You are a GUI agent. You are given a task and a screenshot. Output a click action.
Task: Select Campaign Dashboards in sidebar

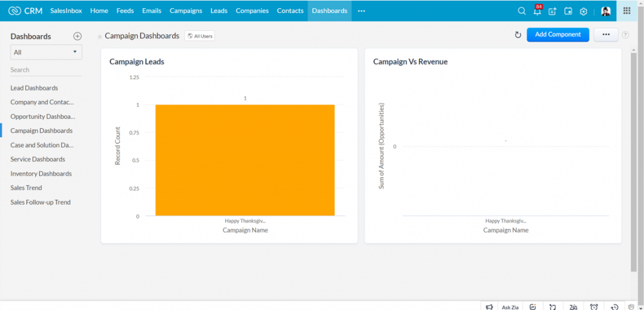pos(42,131)
